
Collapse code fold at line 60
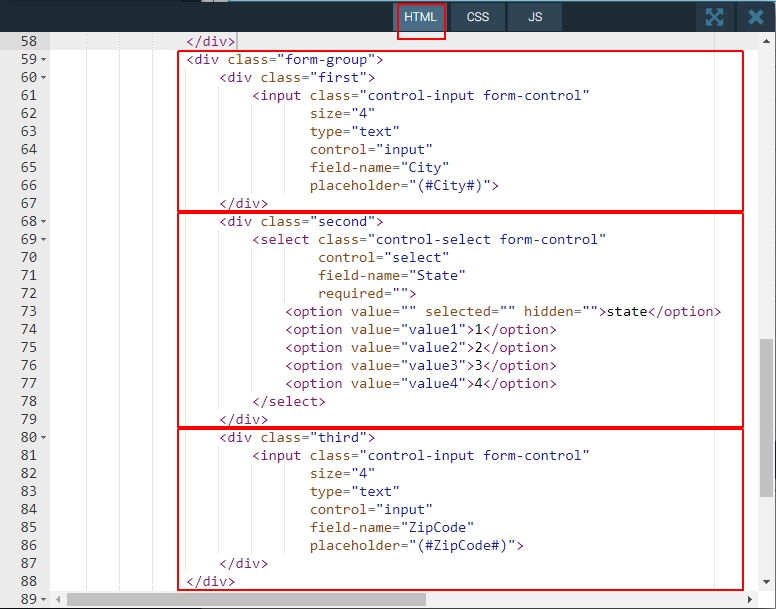pyautogui.click(x=44, y=78)
